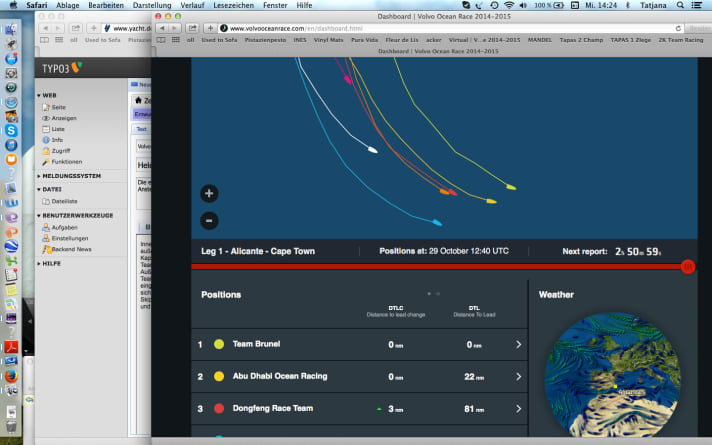Open Tapas 2 Champ bookmark

(x=581, y=40)
